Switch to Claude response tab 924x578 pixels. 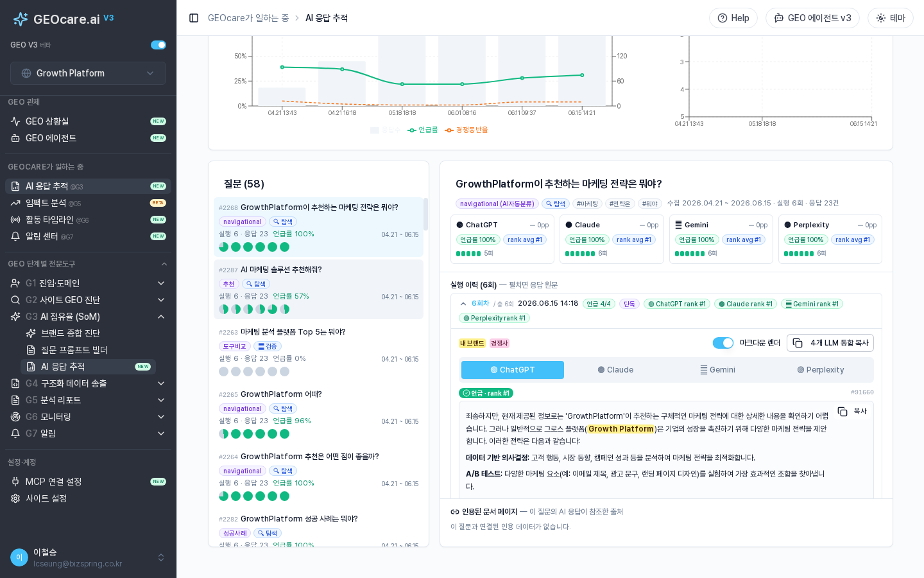[615, 370]
